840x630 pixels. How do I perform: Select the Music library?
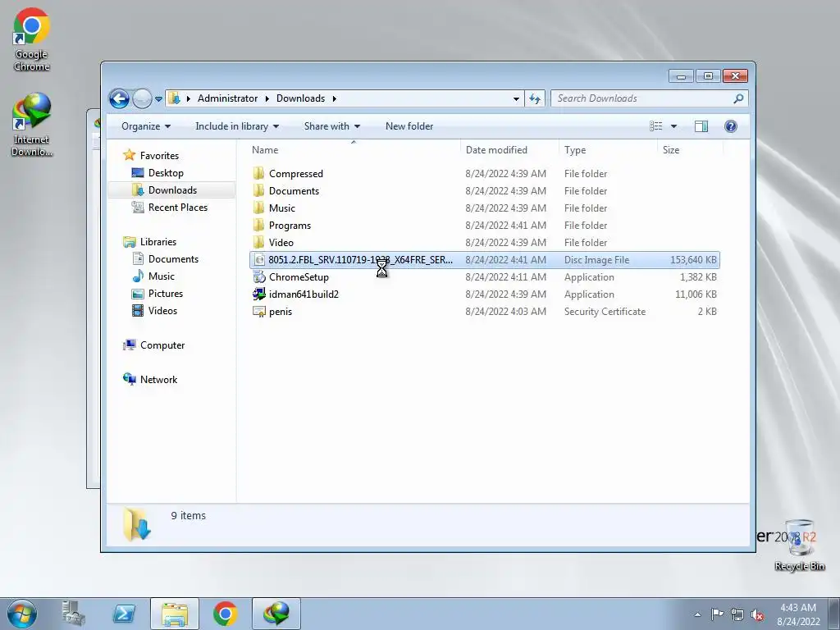tap(162, 276)
